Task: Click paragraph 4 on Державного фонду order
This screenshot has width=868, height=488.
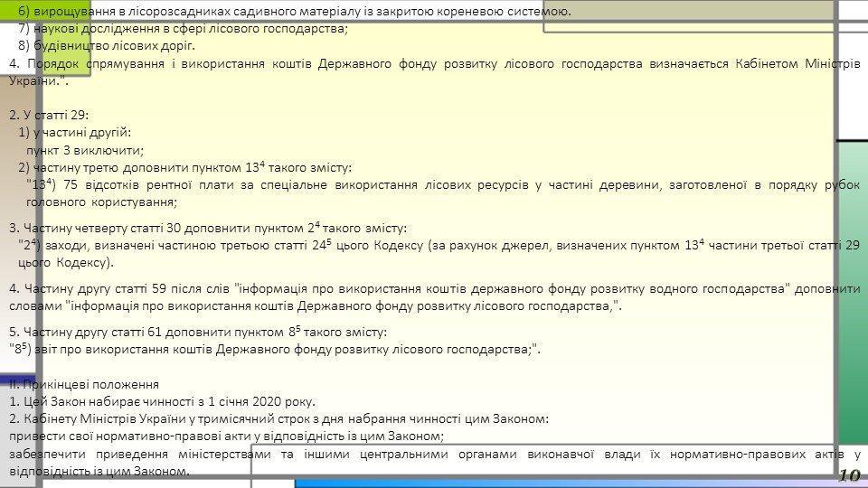Action: click(x=434, y=72)
